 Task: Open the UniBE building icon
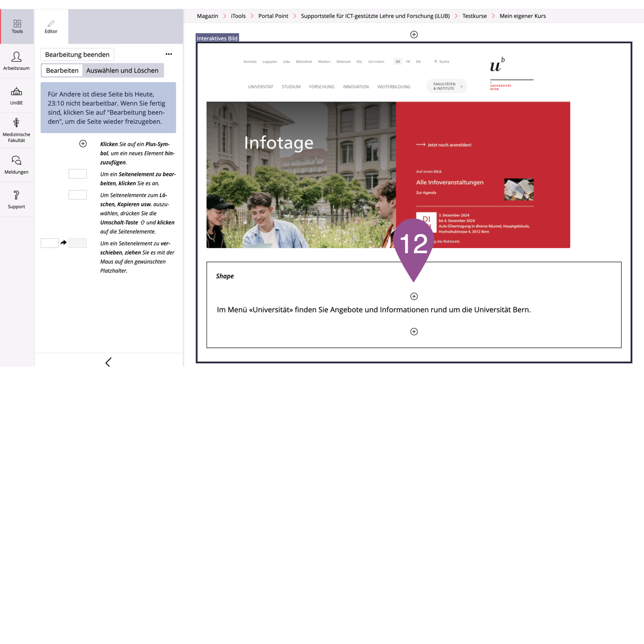click(x=16, y=96)
